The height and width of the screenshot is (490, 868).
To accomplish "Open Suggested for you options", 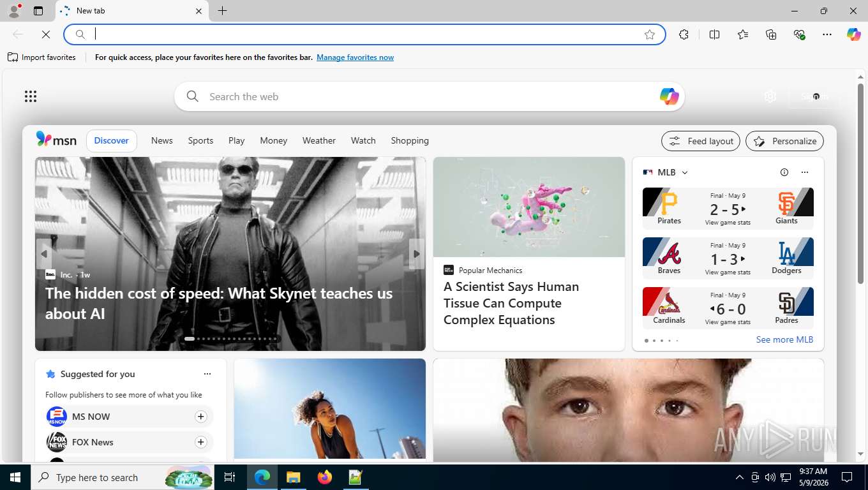I will click(x=207, y=374).
